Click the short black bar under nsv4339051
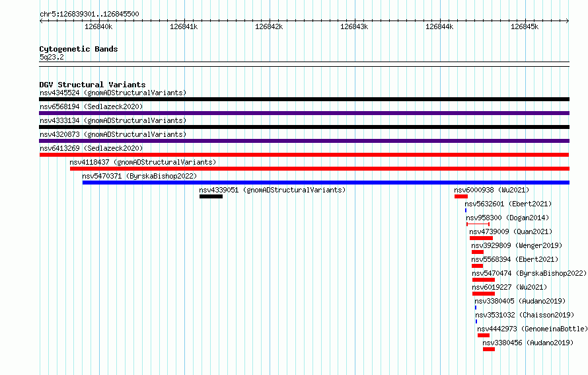The height and width of the screenshot is (375, 588). point(211,196)
